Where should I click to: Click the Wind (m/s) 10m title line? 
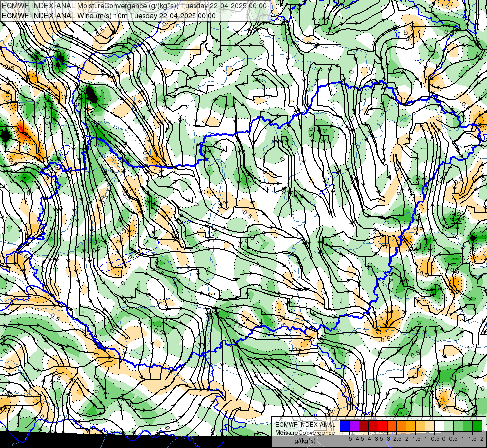(109, 16)
